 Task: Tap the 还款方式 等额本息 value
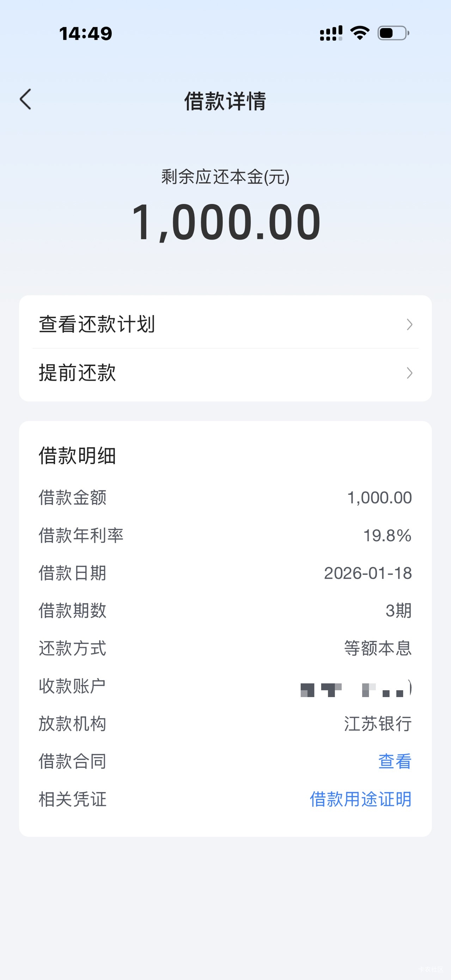pyautogui.click(x=378, y=648)
